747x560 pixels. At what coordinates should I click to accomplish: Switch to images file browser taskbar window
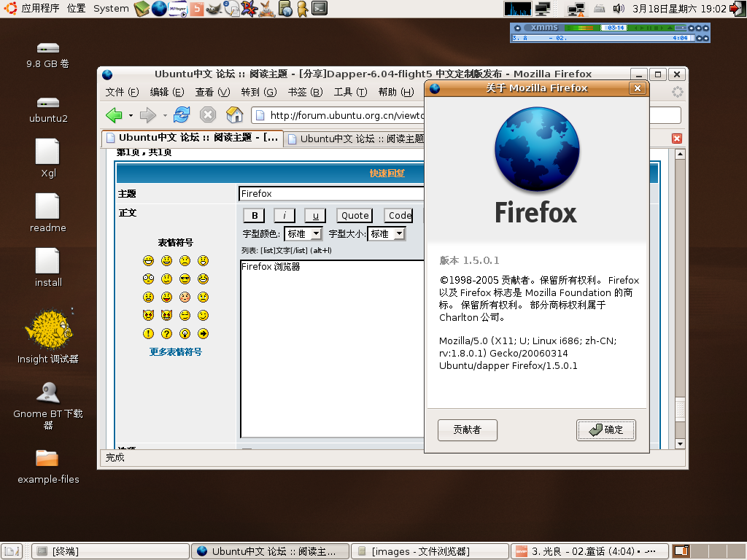(430, 551)
